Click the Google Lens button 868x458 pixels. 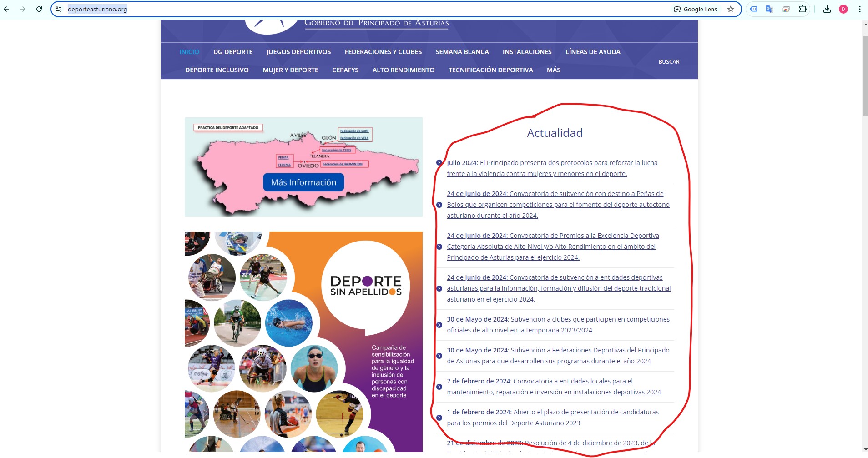pos(696,9)
